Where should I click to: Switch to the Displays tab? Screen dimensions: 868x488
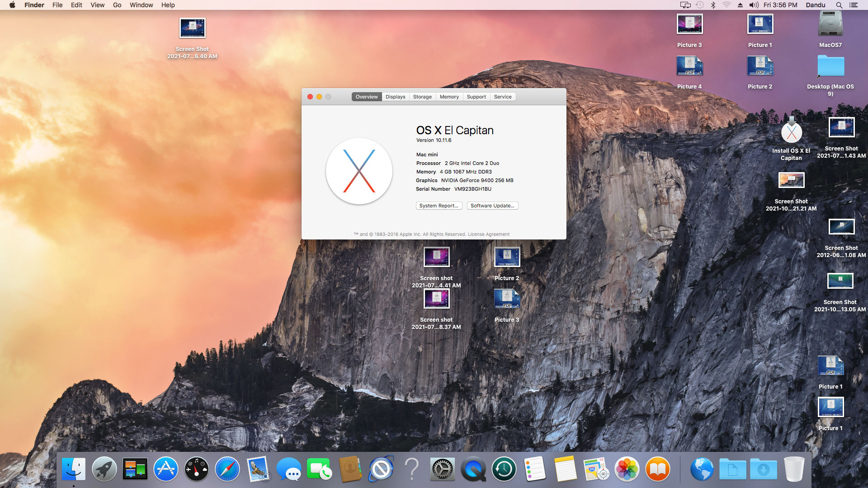[395, 97]
